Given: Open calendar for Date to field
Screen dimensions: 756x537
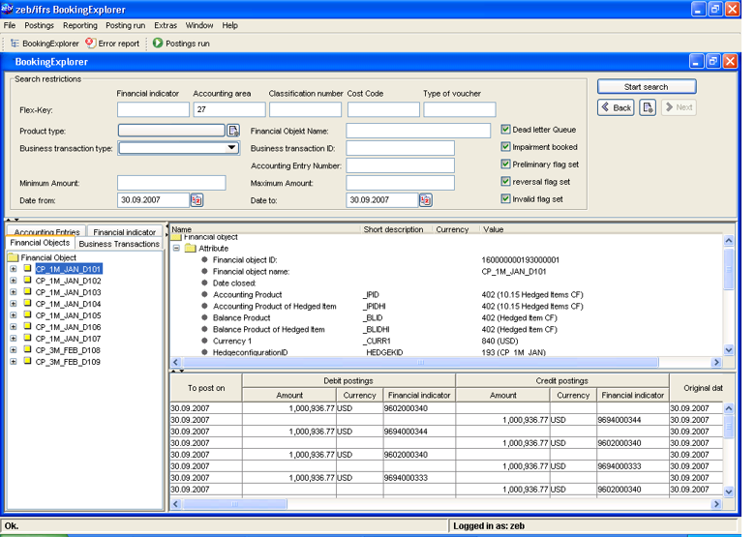Looking at the screenshot, I should 426,200.
